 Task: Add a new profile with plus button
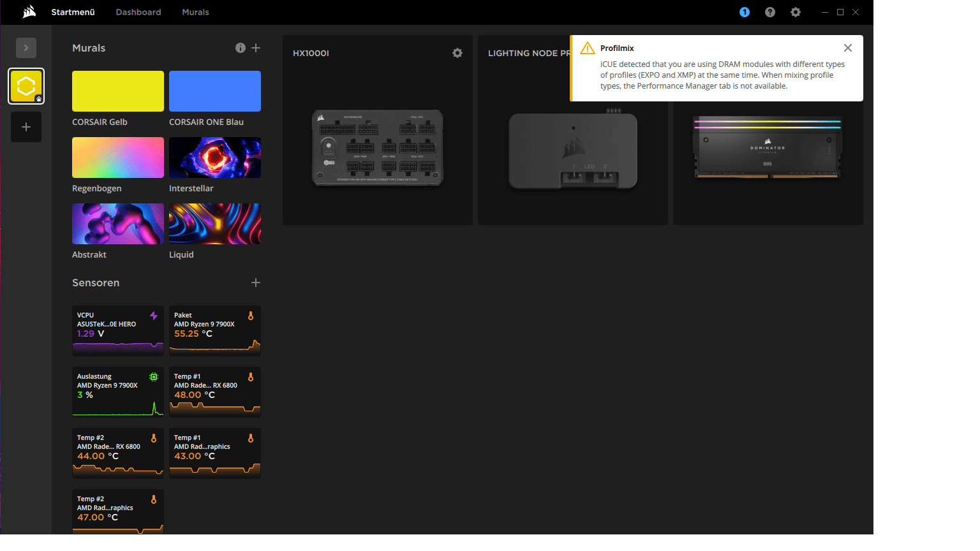pyautogui.click(x=26, y=127)
